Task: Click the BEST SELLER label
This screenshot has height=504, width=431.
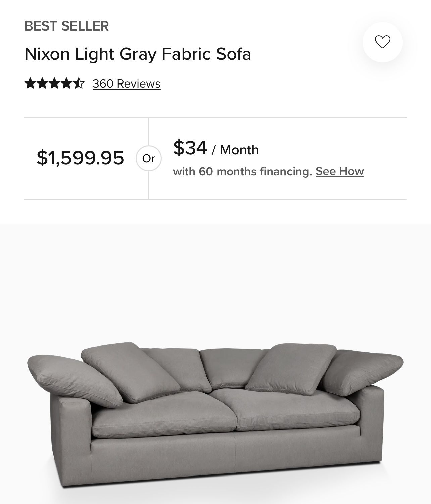Action: pyautogui.click(x=66, y=26)
